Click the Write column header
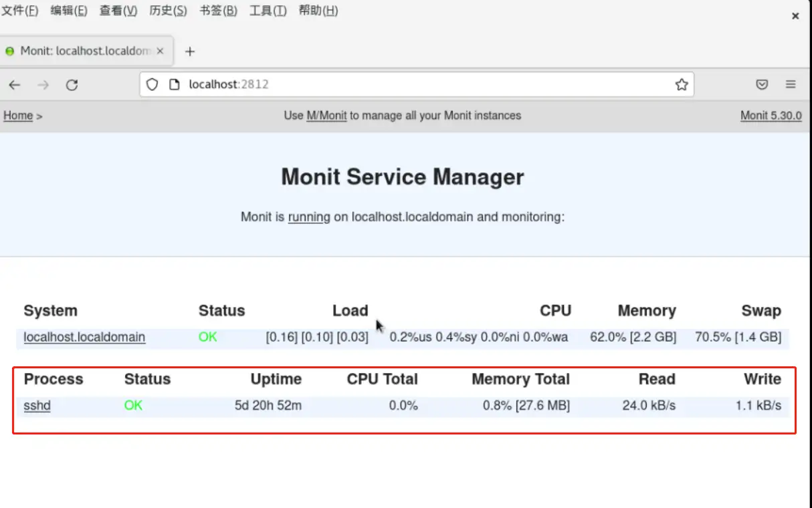 [x=763, y=380]
